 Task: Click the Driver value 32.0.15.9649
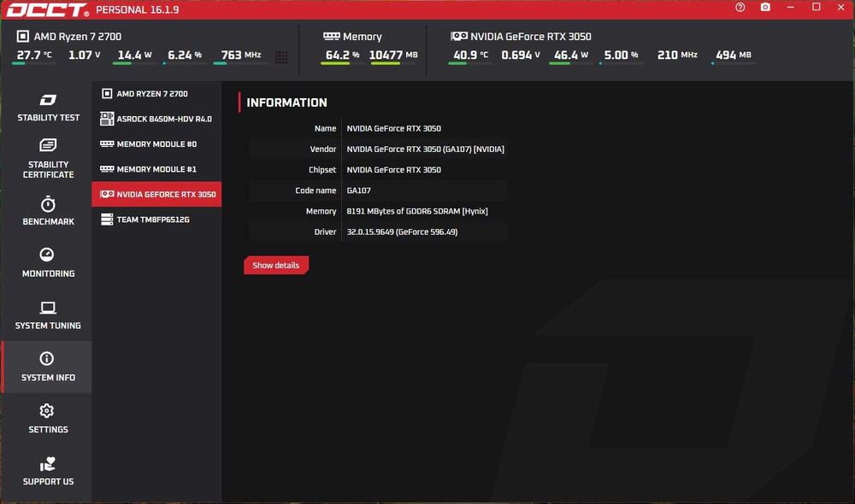(x=402, y=232)
